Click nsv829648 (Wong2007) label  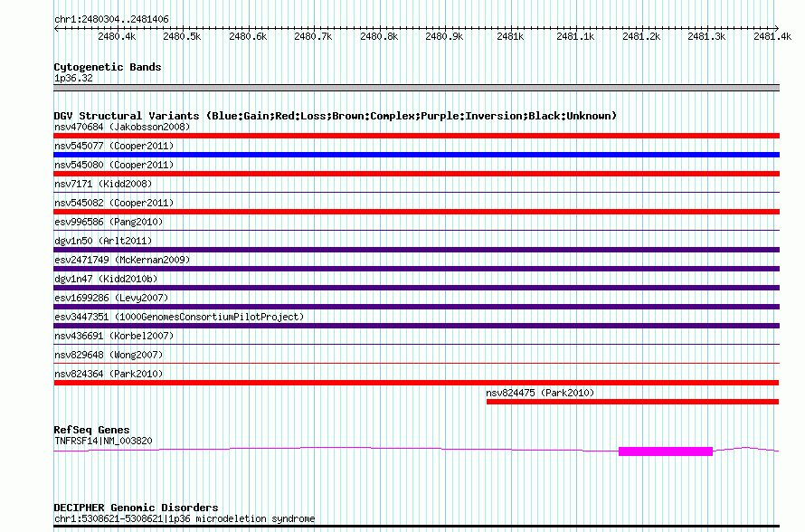[109, 355]
